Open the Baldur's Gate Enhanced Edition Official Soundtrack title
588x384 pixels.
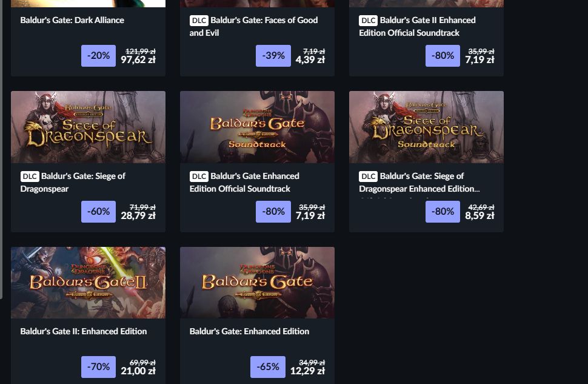(x=244, y=182)
